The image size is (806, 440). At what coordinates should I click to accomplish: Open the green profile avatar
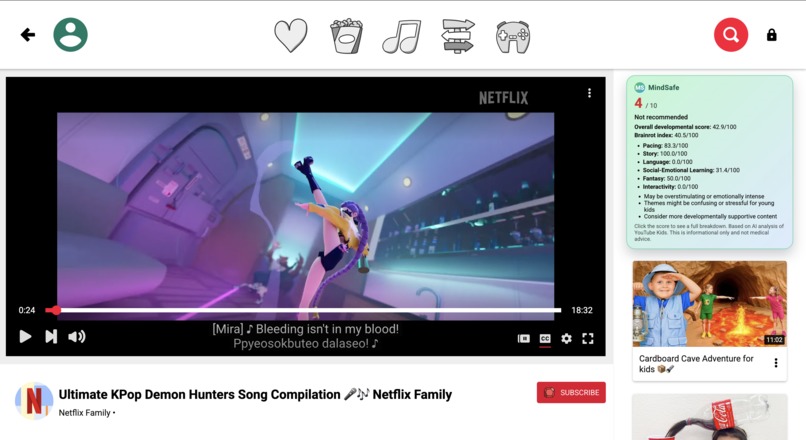pyautogui.click(x=70, y=35)
